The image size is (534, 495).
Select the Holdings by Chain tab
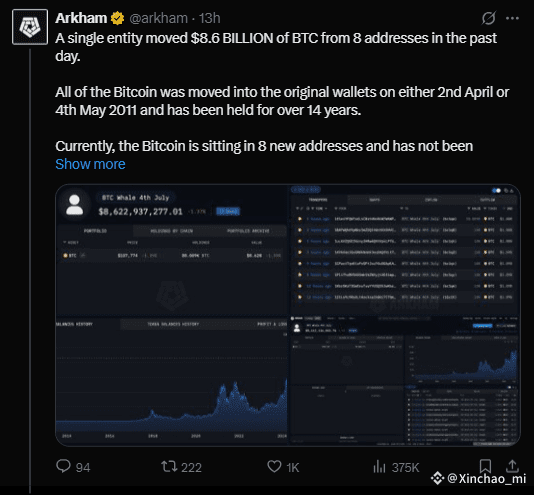pos(172,231)
